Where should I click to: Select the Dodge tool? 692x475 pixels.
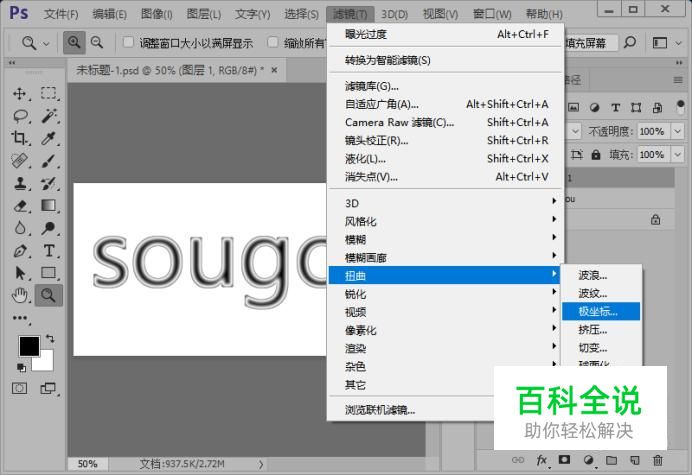49,228
